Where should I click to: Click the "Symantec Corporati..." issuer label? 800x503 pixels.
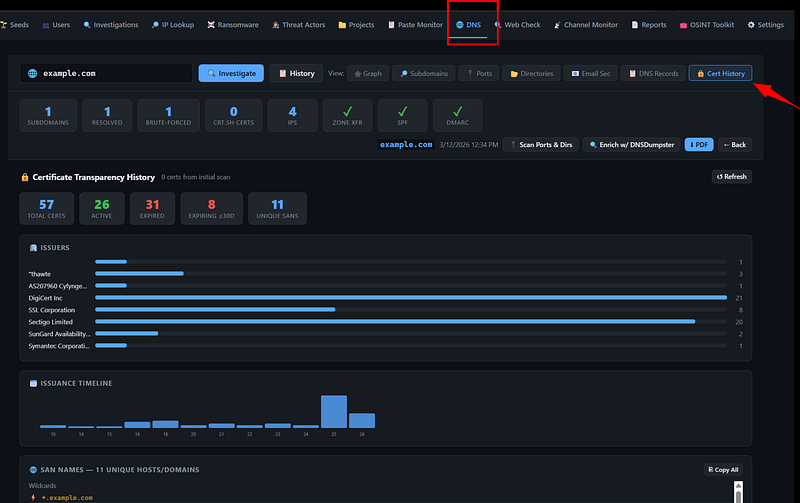click(x=59, y=346)
